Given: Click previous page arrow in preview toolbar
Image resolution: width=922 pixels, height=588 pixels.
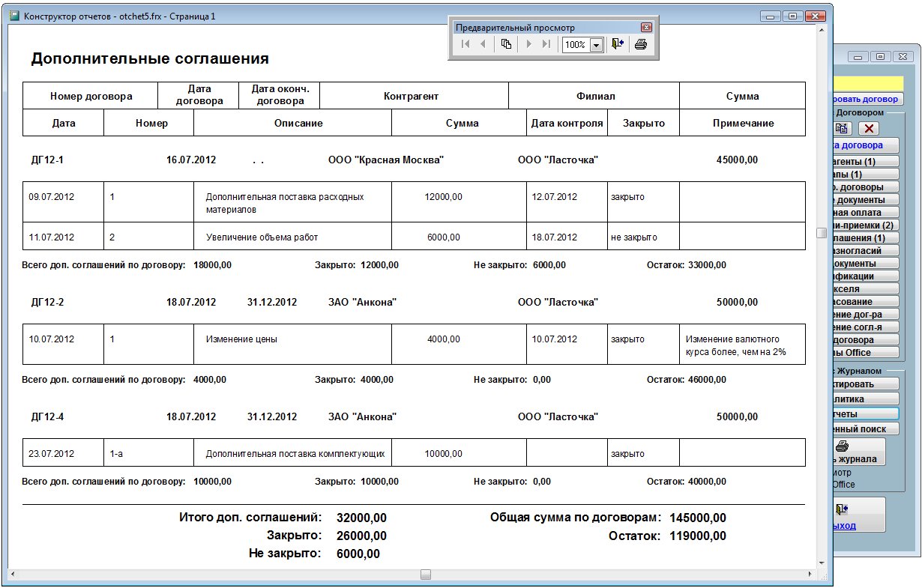Looking at the screenshot, I should tap(483, 45).
